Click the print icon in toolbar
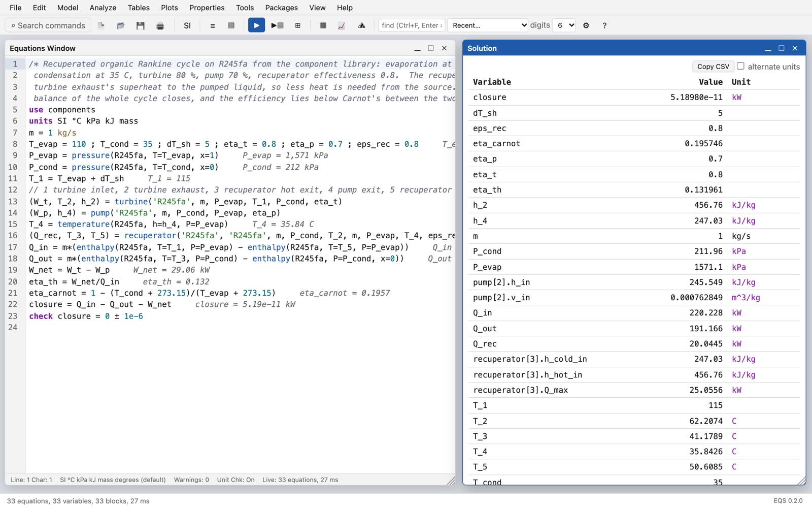The width and height of the screenshot is (812, 508). coord(160,25)
